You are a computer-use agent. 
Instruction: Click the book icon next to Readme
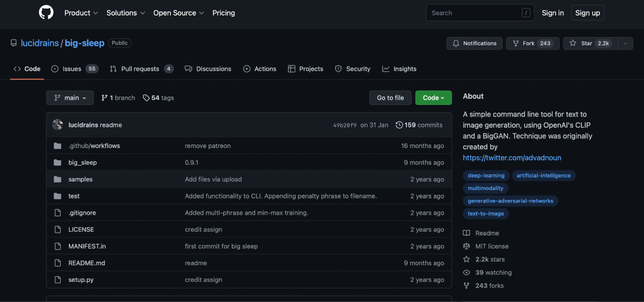466,233
